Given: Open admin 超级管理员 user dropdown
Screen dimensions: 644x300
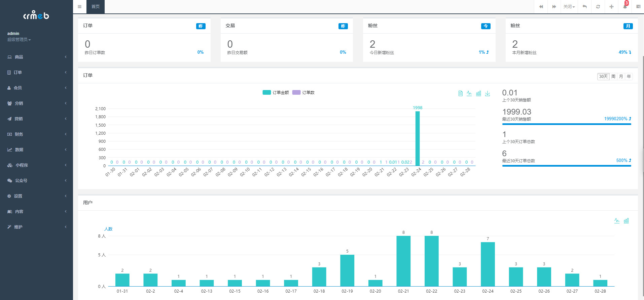Looking at the screenshot, I should point(19,40).
